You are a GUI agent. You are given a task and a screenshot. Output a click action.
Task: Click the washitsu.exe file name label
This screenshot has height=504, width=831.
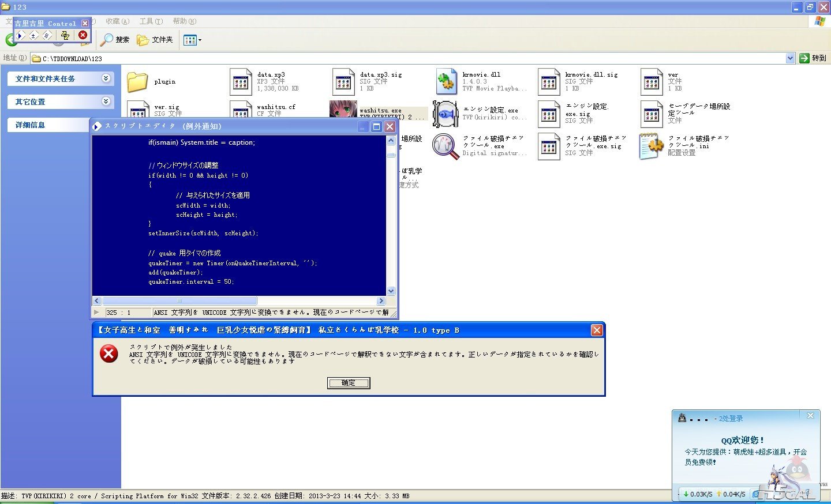(x=380, y=110)
